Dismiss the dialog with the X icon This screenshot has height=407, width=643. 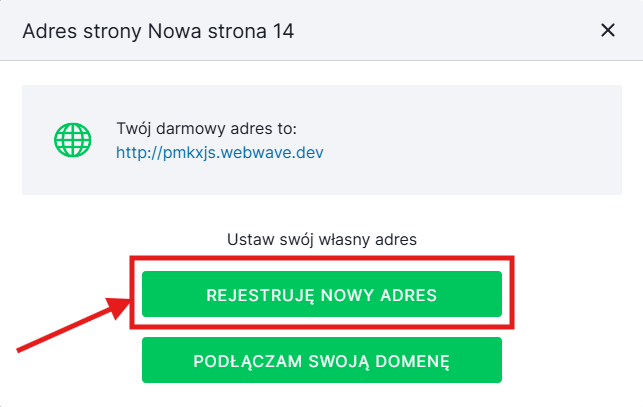click(x=607, y=30)
